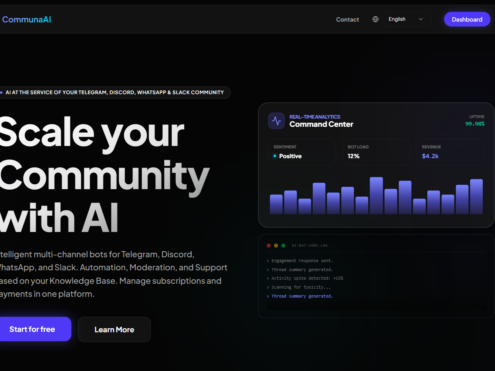Click the 99.98% uptime value
The width and height of the screenshot is (495, 371).
point(475,124)
